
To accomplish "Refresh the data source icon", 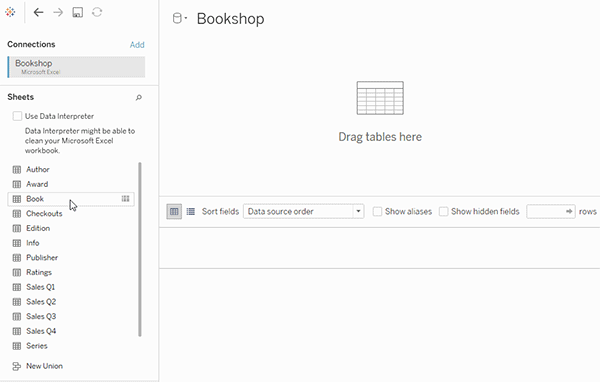I will coord(97,12).
